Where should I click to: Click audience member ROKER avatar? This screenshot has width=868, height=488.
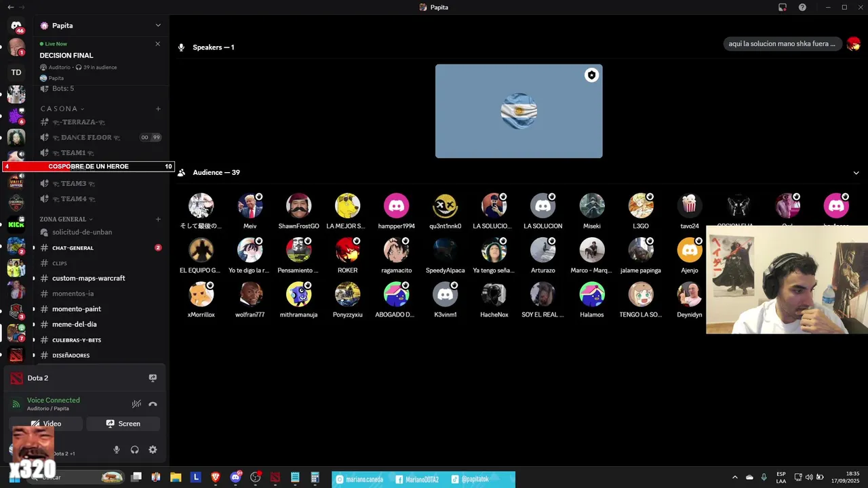coord(348,250)
